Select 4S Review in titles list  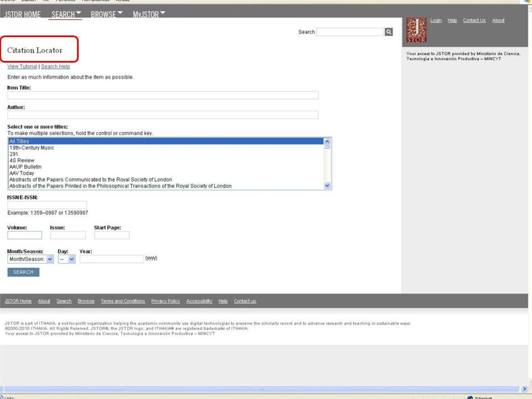[166, 161]
